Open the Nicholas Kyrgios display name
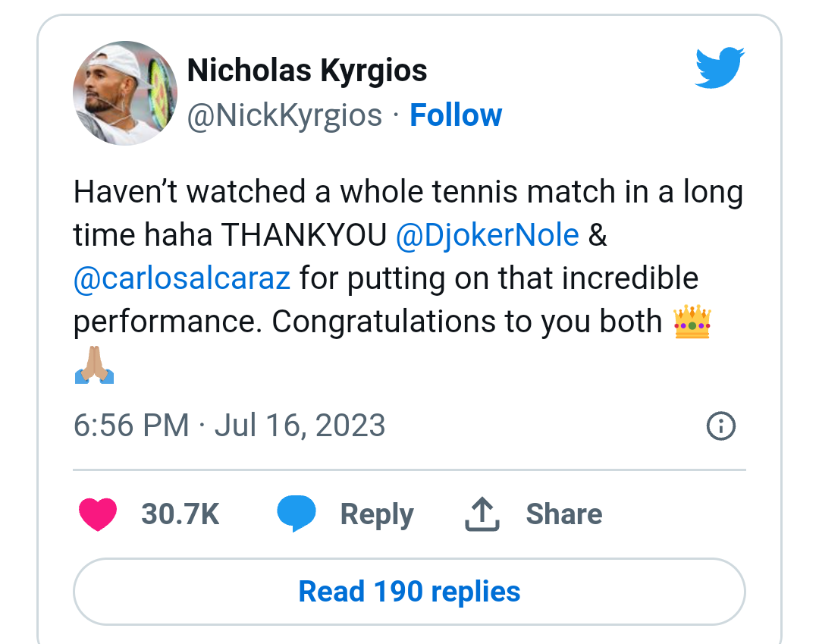The height and width of the screenshot is (644, 819). [307, 71]
